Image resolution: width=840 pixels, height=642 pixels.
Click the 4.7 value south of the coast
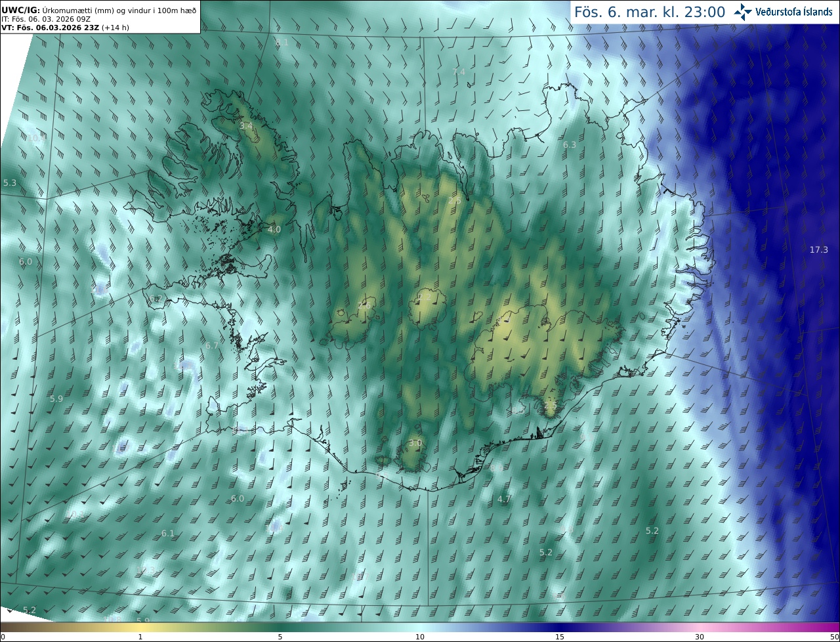click(x=504, y=499)
